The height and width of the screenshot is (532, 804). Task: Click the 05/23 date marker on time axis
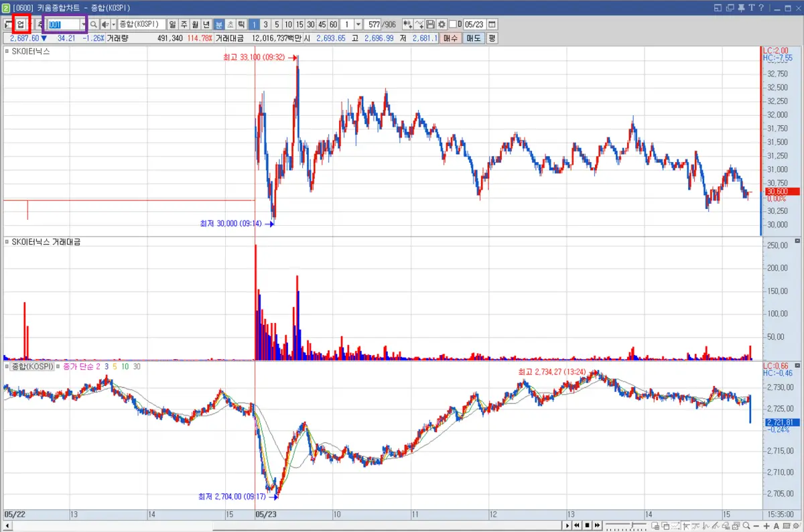[266, 514]
